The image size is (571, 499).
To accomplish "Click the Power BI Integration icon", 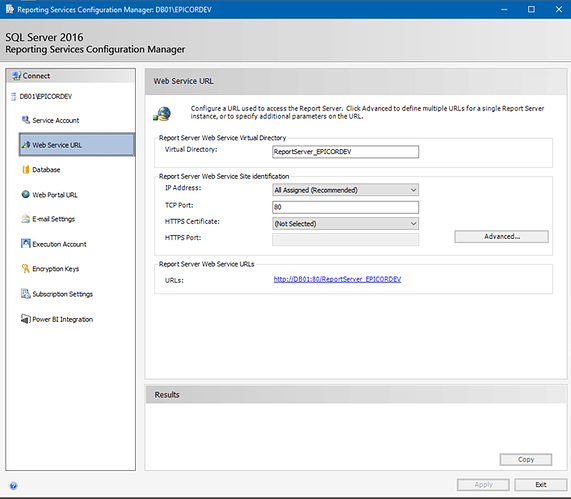I will [25, 319].
